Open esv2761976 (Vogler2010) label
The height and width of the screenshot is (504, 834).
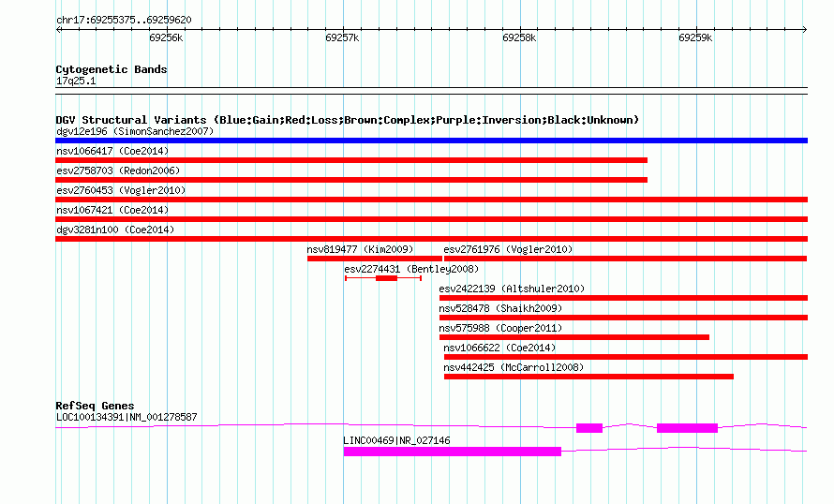click(508, 249)
